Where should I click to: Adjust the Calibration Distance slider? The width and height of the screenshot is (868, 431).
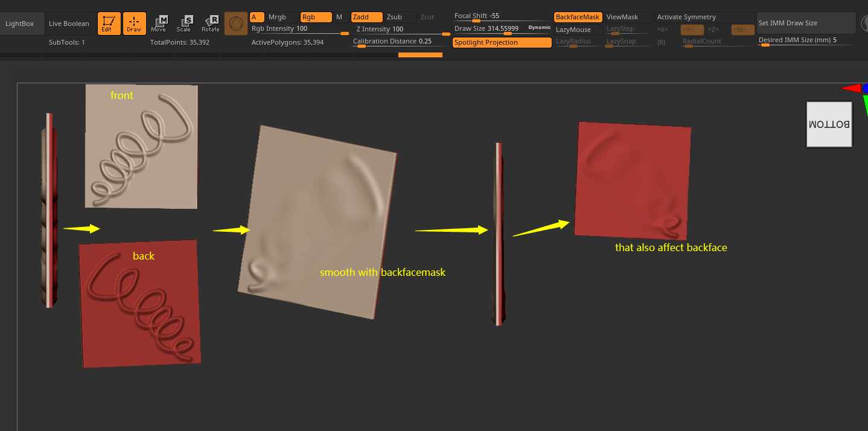(401, 42)
